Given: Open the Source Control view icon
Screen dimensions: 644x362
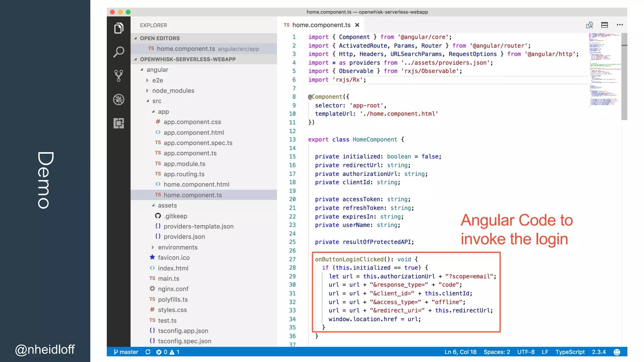Looking at the screenshot, I should click(x=119, y=75).
